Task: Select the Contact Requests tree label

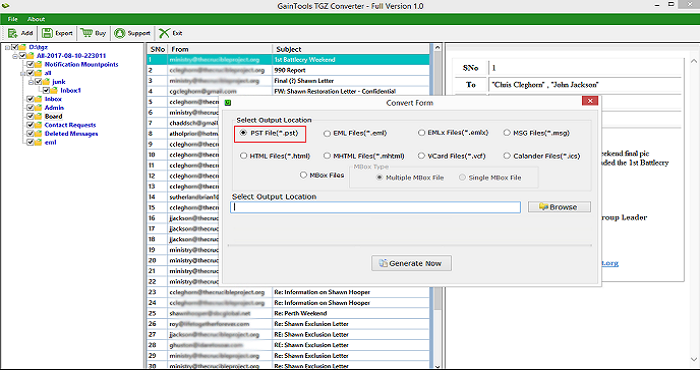Action: pyautogui.click(x=70, y=125)
